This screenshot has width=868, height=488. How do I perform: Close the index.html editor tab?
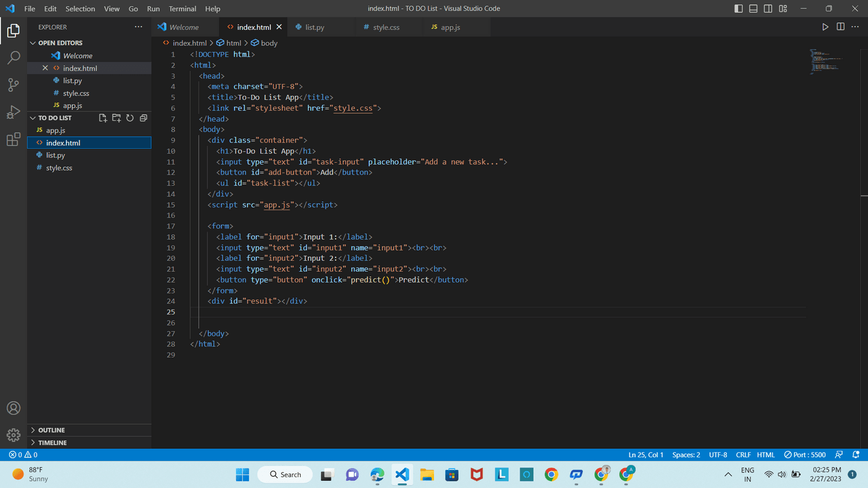coord(279,27)
